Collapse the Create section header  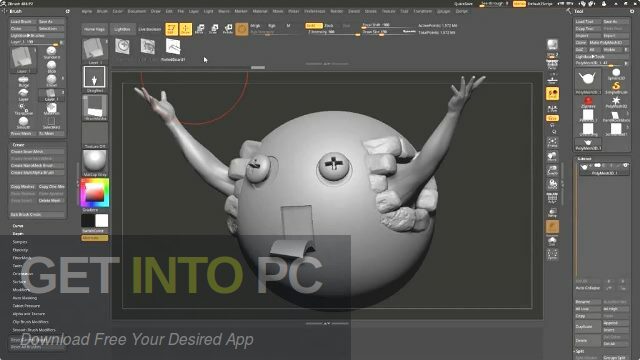click(x=18, y=145)
